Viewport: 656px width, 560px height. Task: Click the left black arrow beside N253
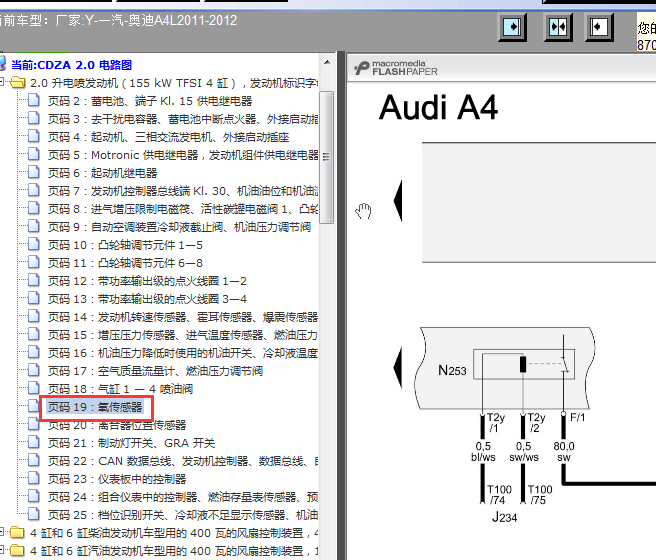[x=398, y=367]
